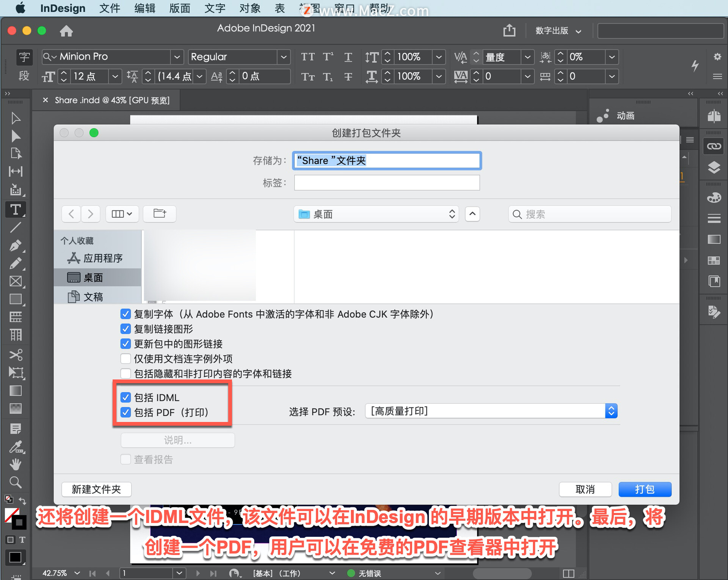Click the 取消 button
728x580 pixels.
(x=585, y=489)
